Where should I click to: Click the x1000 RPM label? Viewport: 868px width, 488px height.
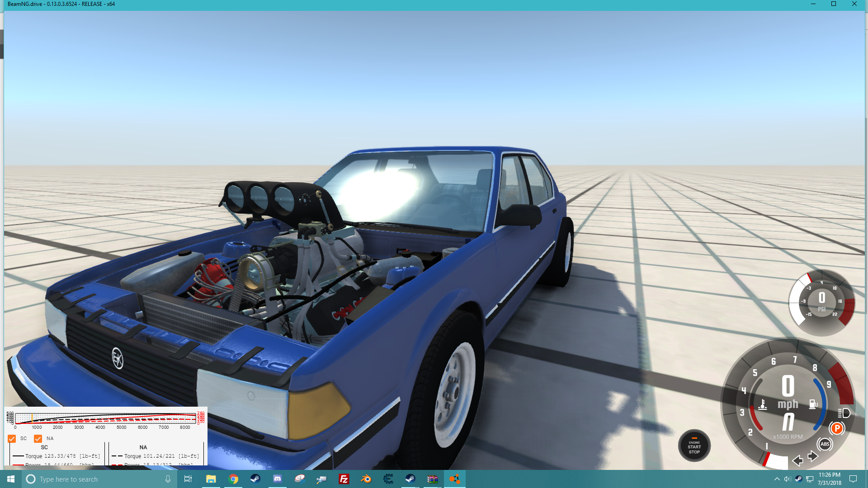[788, 437]
